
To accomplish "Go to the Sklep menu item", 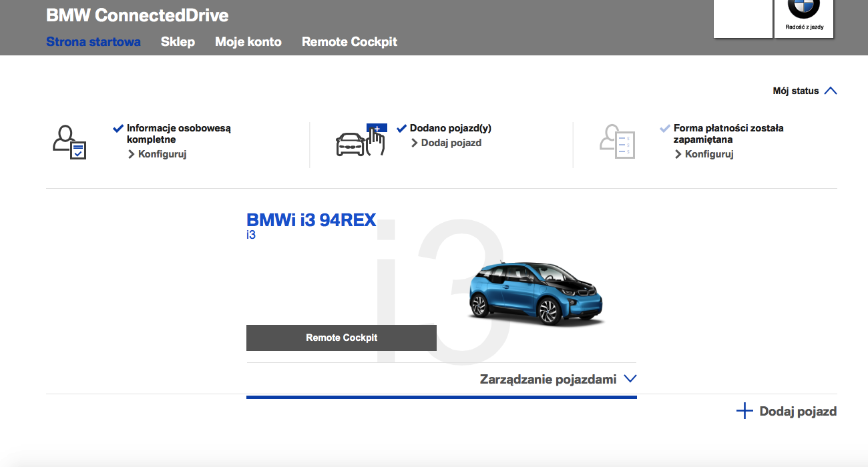I will click(x=178, y=41).
